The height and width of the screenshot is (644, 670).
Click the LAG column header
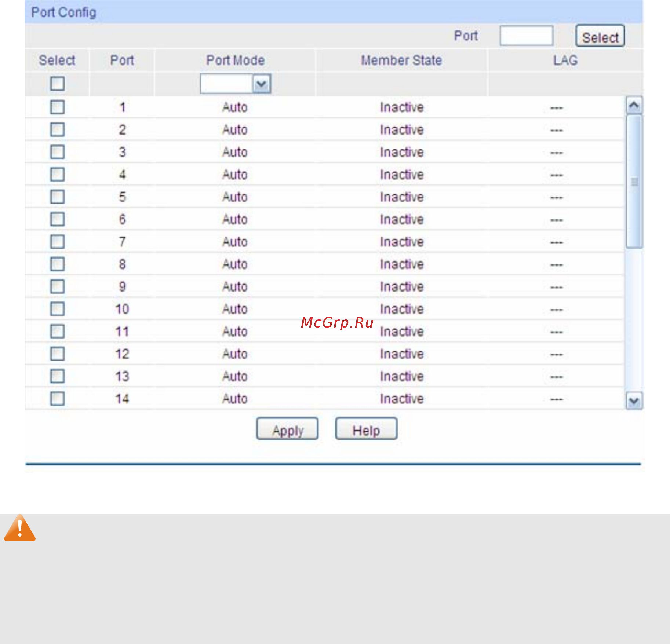(565, 61)
